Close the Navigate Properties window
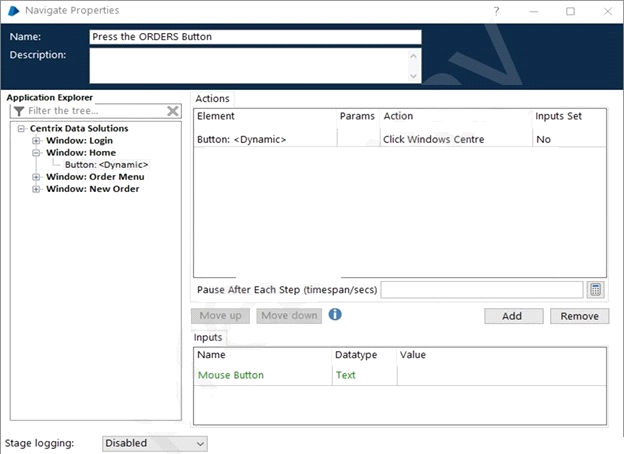624x454 pixels. click(607, 11)
